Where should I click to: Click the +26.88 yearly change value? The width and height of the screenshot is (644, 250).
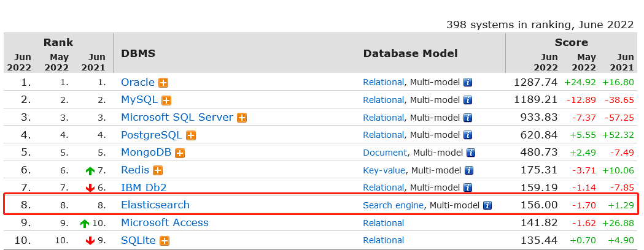click(618, 223)
